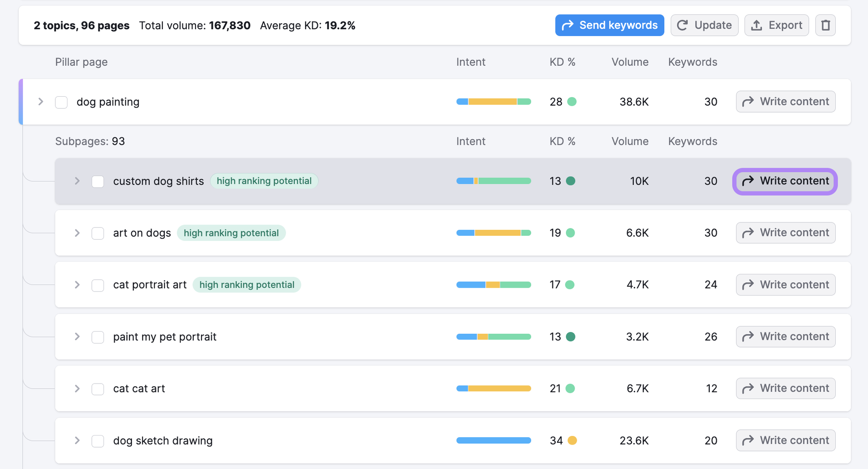Write content for dog painting pillar
The image size is (868, 469).
pos(785,102)
